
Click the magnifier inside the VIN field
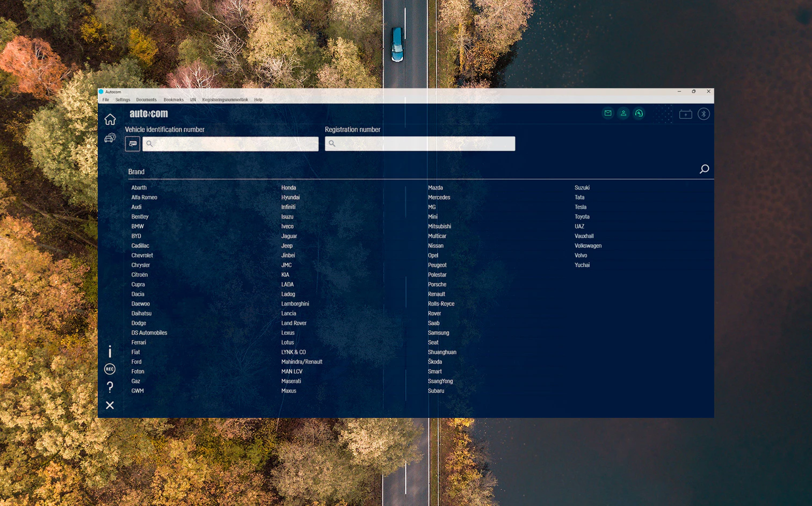tap(150, 144)
